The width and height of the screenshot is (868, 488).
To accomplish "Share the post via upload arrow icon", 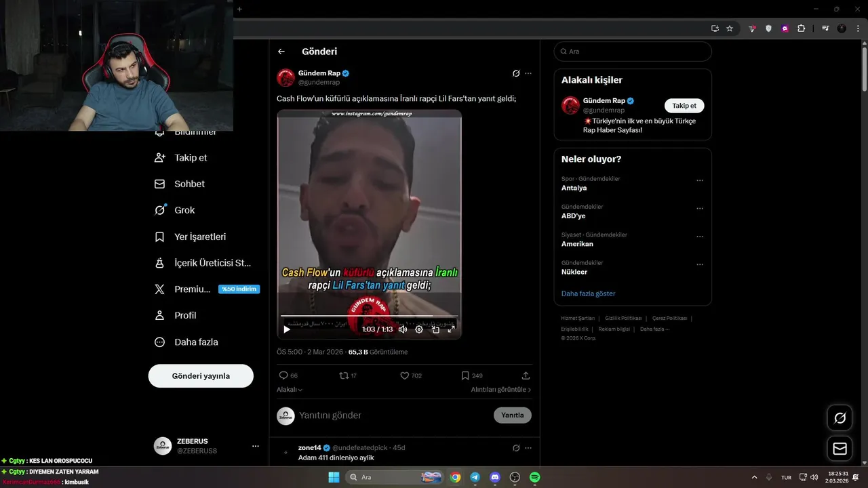I will coord(526,375).
